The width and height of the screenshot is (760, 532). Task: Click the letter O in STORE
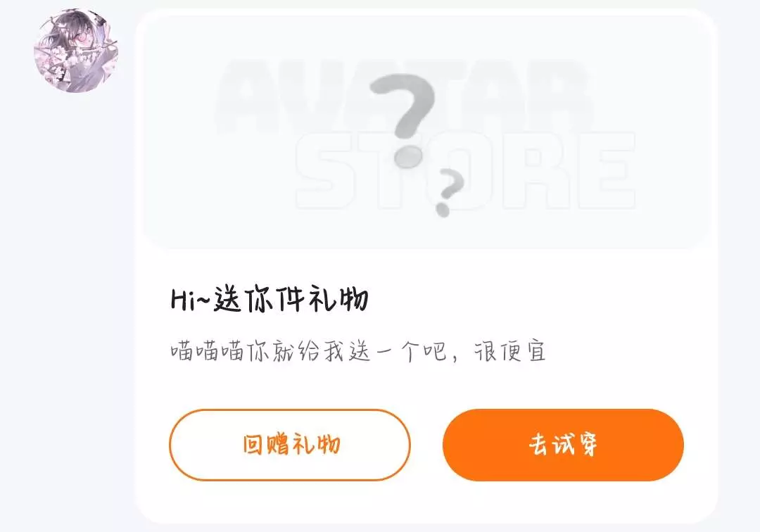(460, 170)
